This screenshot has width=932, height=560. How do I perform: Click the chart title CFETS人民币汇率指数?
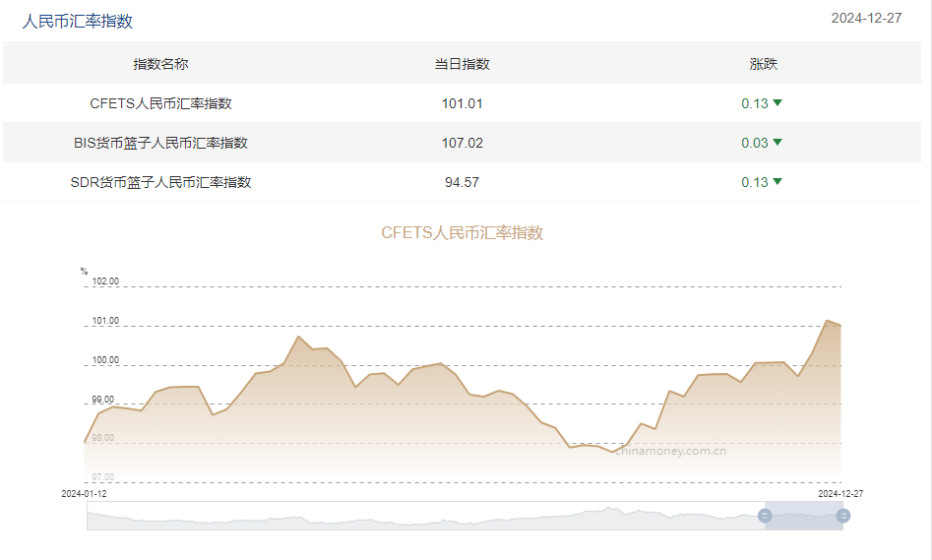[x=462, y=232]
